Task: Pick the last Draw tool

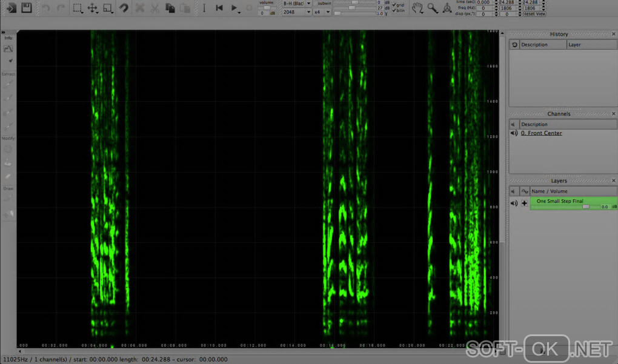Action: coord(8,214)
